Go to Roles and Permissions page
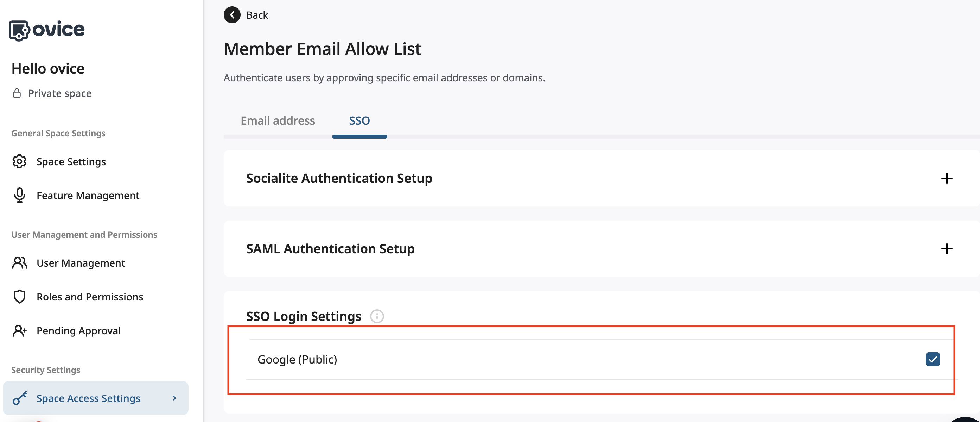 click(90, 297)
